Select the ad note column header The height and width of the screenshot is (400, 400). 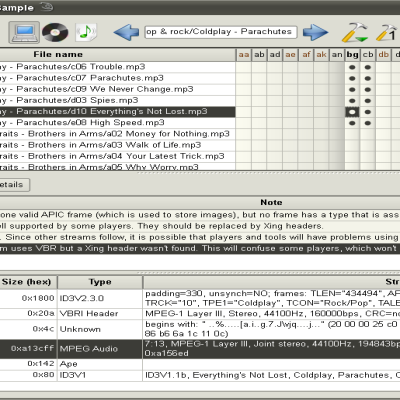click(x=275, y=55)
